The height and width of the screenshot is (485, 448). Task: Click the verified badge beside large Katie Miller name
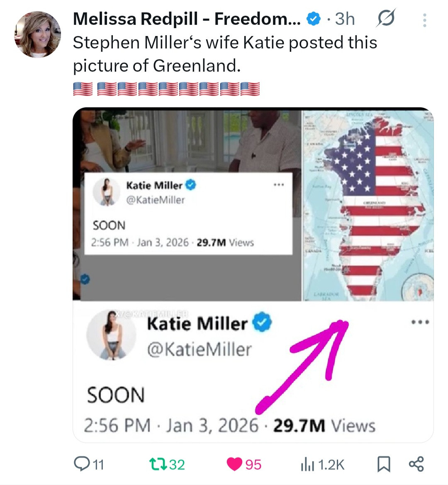pos(261,323)
